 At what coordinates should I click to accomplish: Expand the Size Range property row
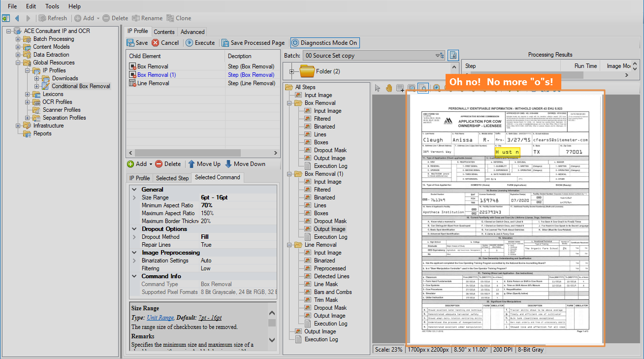point(134,197)
